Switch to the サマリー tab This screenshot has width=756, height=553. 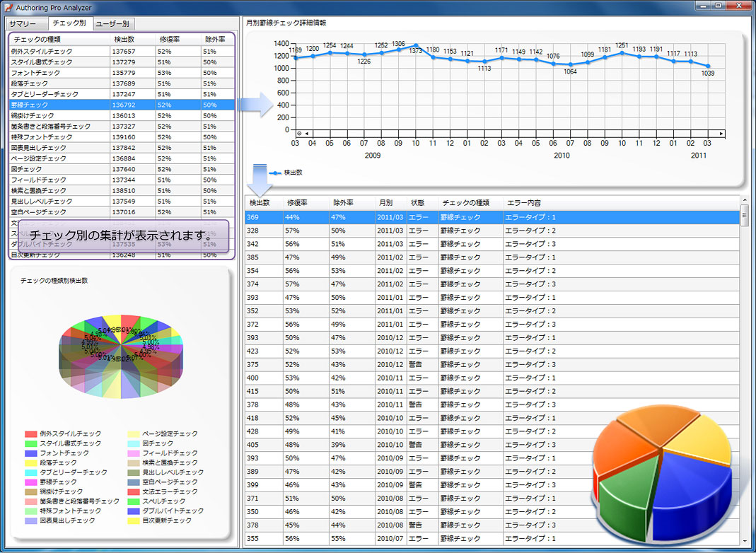click(23, 24)
